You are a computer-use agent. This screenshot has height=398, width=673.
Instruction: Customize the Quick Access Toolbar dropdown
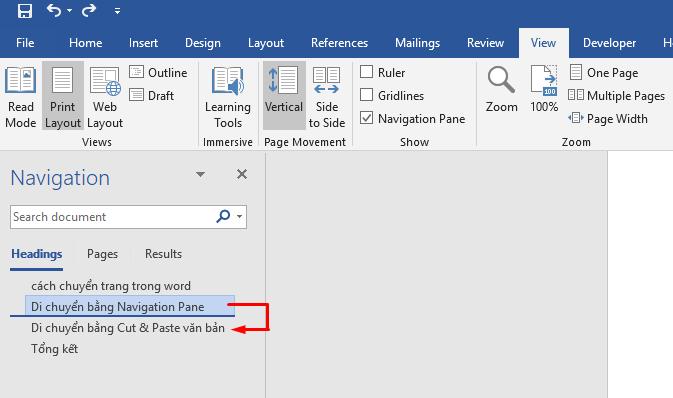(117, 11)
